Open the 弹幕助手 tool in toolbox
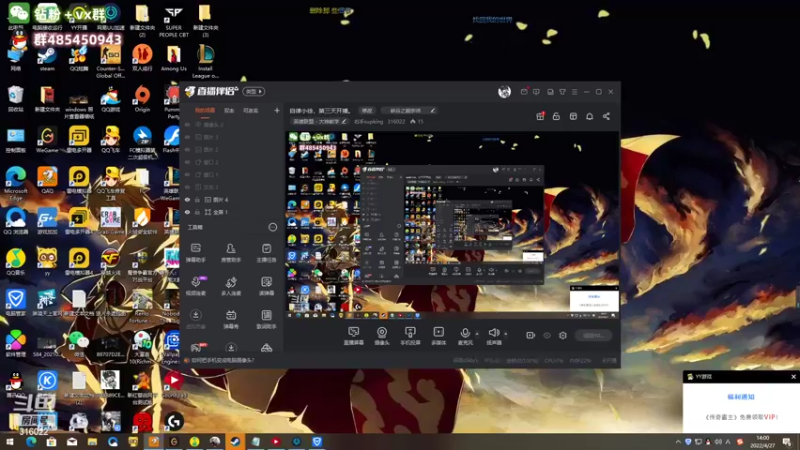 195,253
